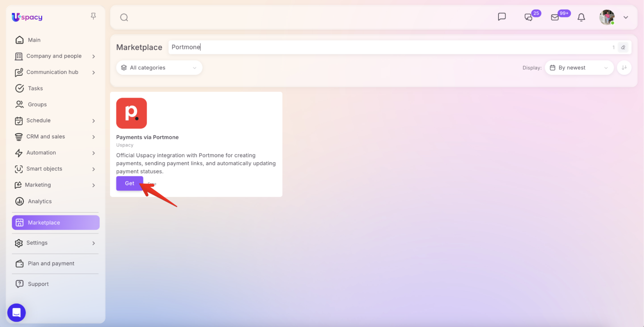Expand the Communication hub chevron
The height and width of the screenshot is (327, 644).
(94, 72)
